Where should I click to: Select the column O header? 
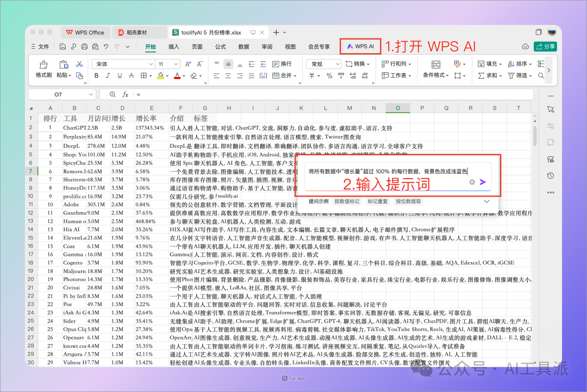pos(398,108)
